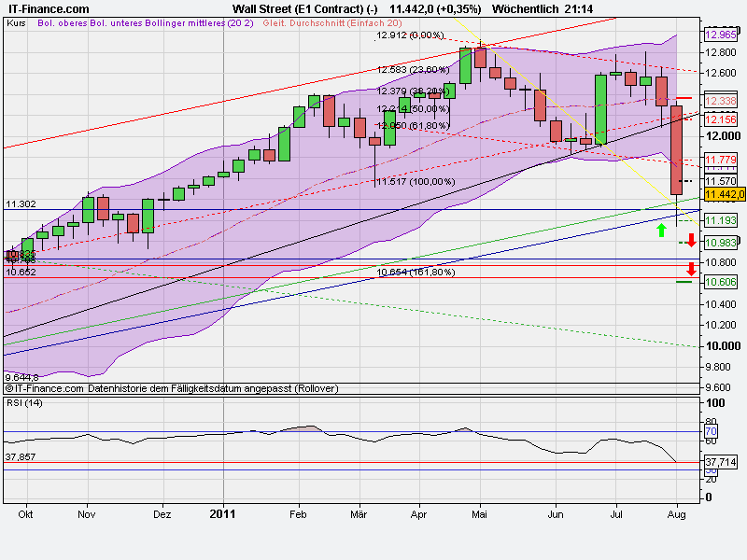The image size is (747, 560).
Task: Click the green up arrow marker
Action: click(661, 231)
